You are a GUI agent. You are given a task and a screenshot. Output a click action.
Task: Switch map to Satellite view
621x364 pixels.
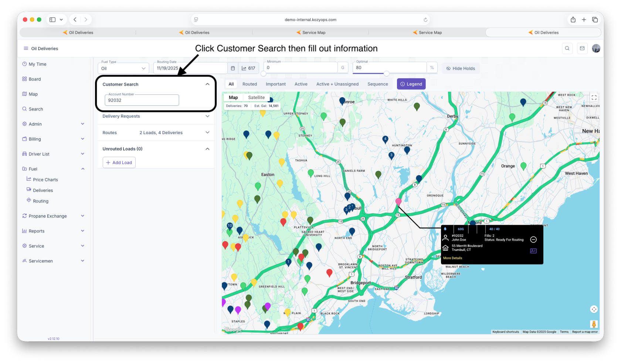click(x=256, y=98)
